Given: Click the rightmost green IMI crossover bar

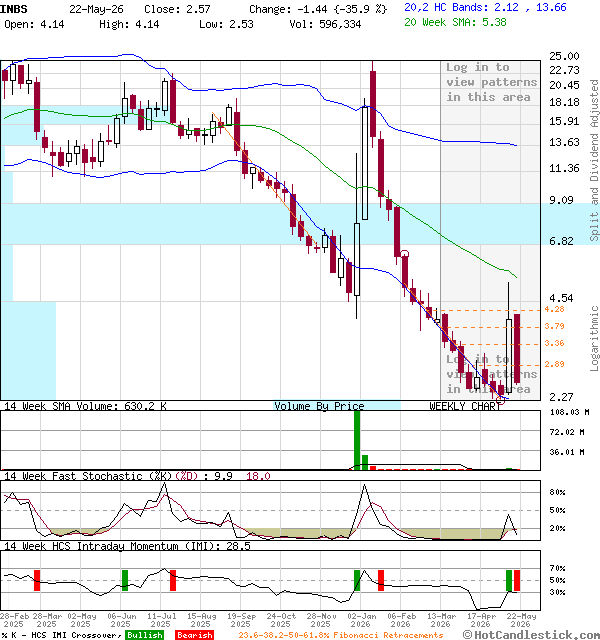Looking at the screenshot, I should (509, 580).
